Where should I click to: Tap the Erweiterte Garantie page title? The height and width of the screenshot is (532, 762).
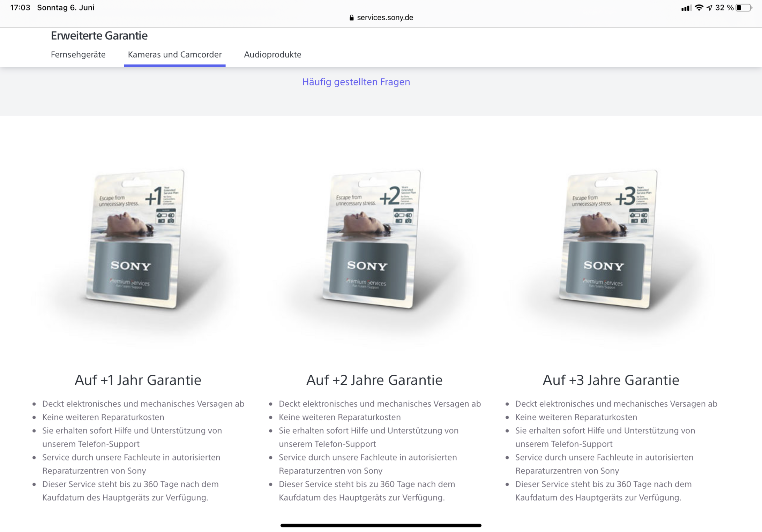99,36
